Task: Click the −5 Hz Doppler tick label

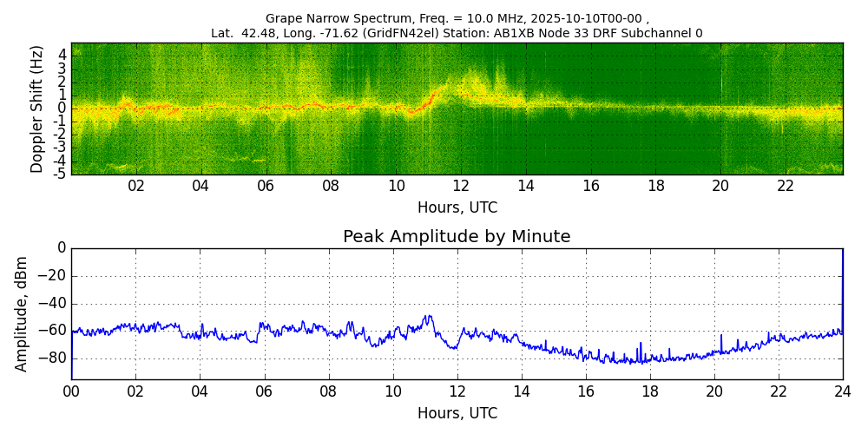Action: click(x=59, y=173)
